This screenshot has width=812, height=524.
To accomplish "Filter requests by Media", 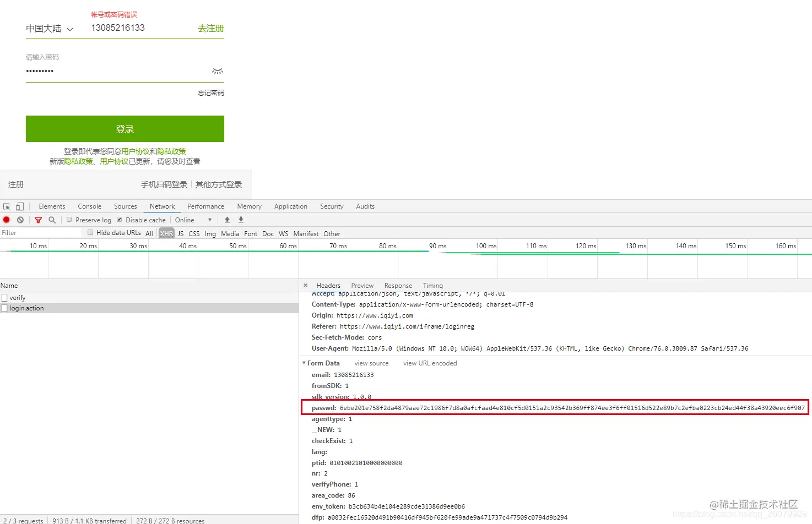I will 230,233.
